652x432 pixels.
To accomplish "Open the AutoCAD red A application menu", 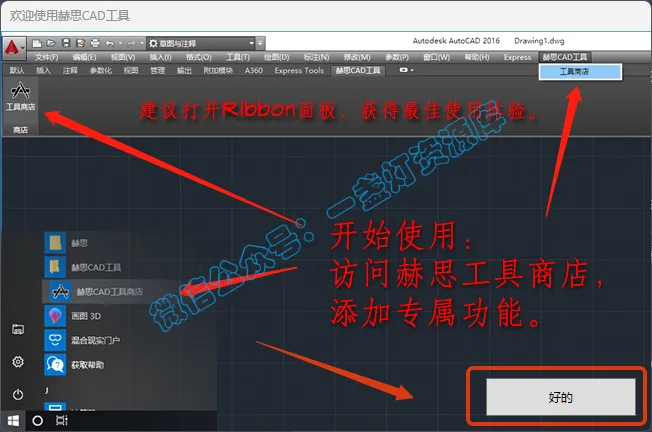I will pos(14,48).
